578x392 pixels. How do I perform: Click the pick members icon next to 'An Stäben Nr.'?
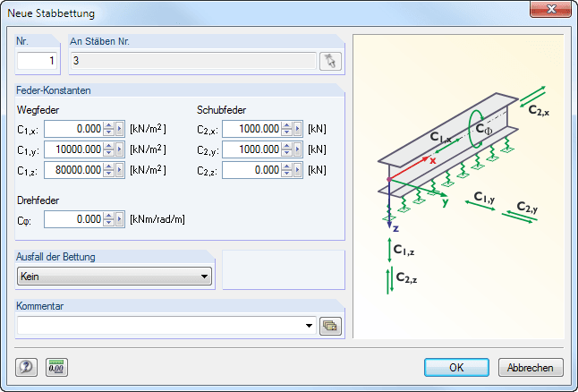tap(331, 61)
